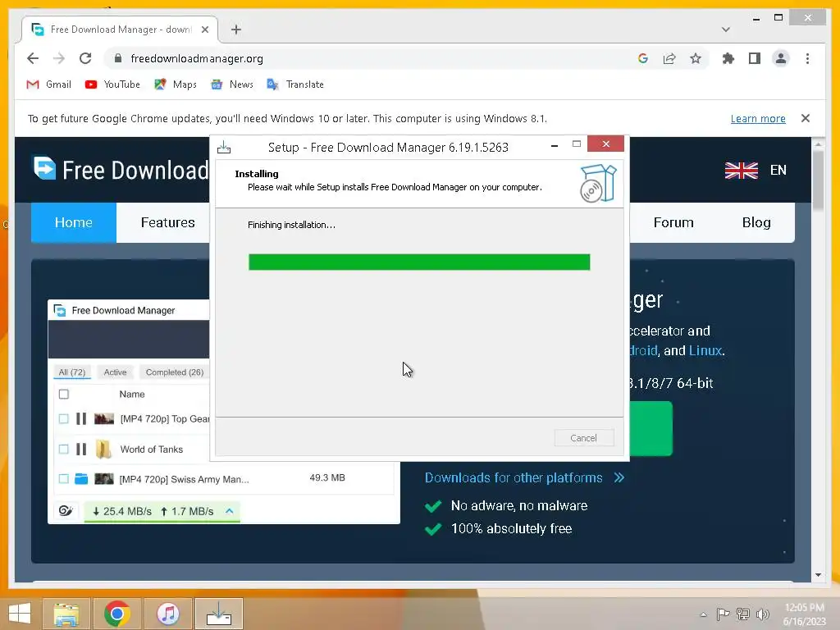
Task: Click the Free Download Manager logo
Action: click(121, 170)
